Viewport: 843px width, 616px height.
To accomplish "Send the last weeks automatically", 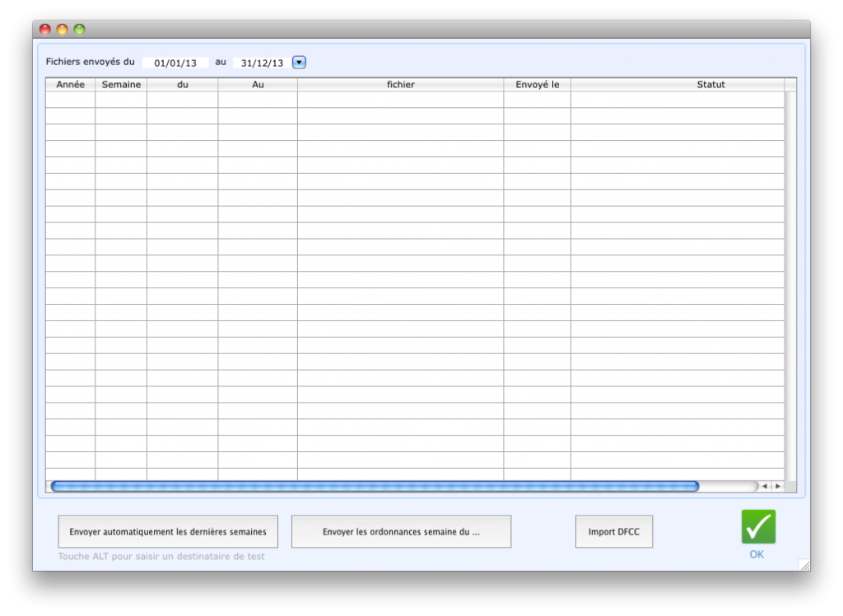I will tap(168, 531).
